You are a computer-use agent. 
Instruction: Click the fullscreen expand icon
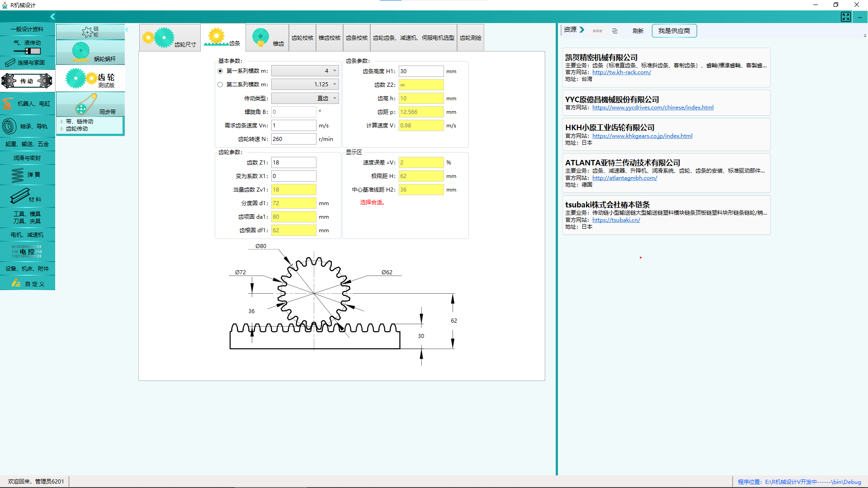845,17
